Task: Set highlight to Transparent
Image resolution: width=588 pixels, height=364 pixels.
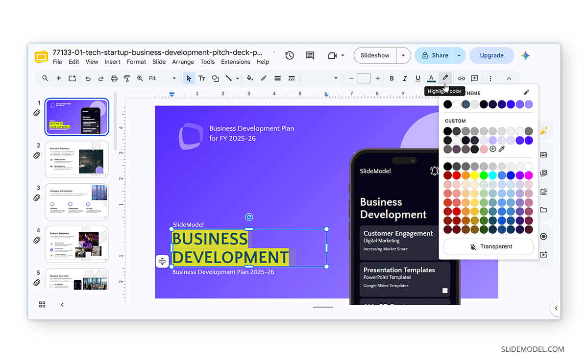Action: [489, 246]
